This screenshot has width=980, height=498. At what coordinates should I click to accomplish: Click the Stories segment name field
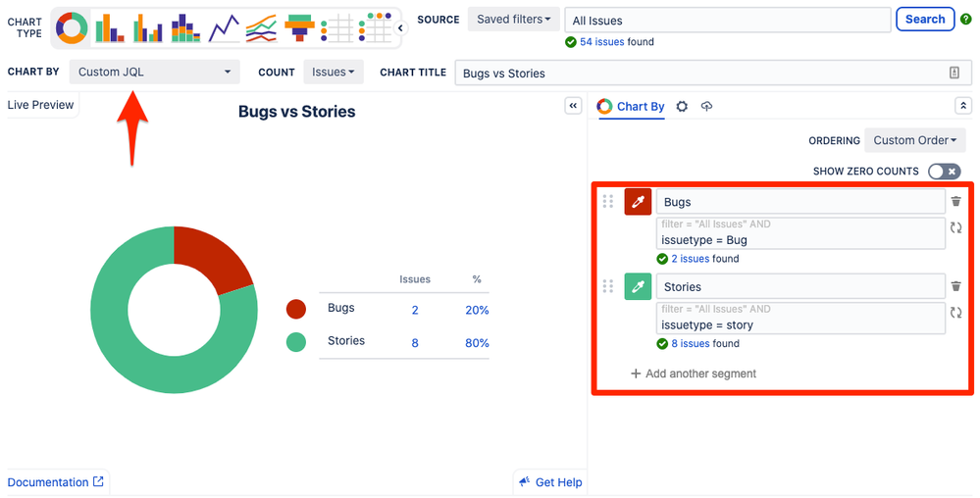coord(800,287)
